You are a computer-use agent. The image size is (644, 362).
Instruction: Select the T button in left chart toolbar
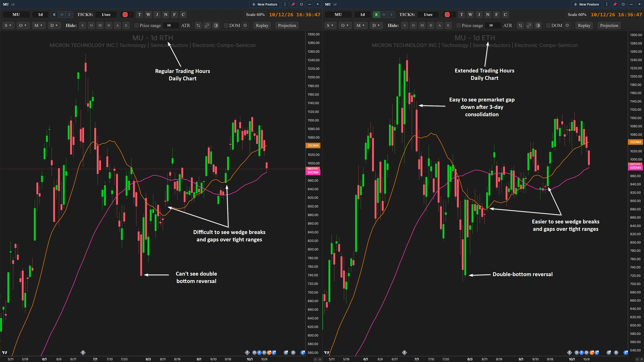coord(140,14)
